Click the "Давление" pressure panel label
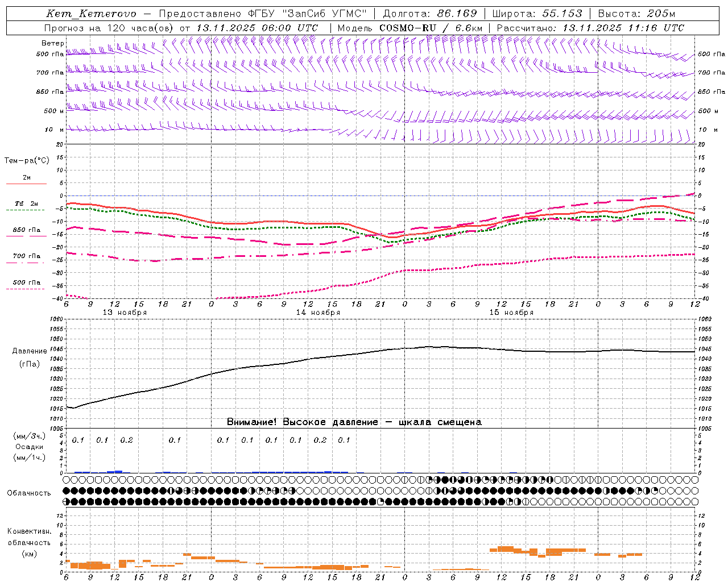The image size is (728, 582). point(30,351)
